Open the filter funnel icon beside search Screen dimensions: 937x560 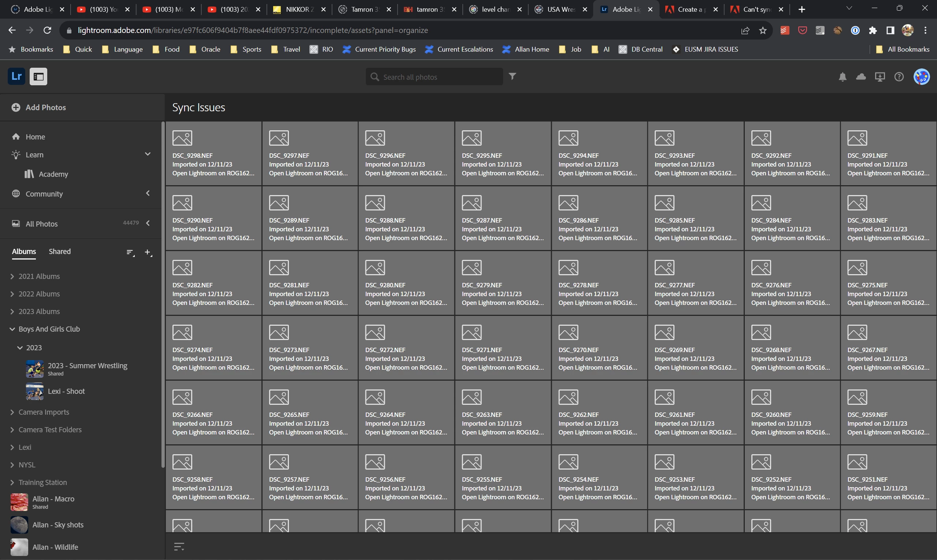[512, 76]
